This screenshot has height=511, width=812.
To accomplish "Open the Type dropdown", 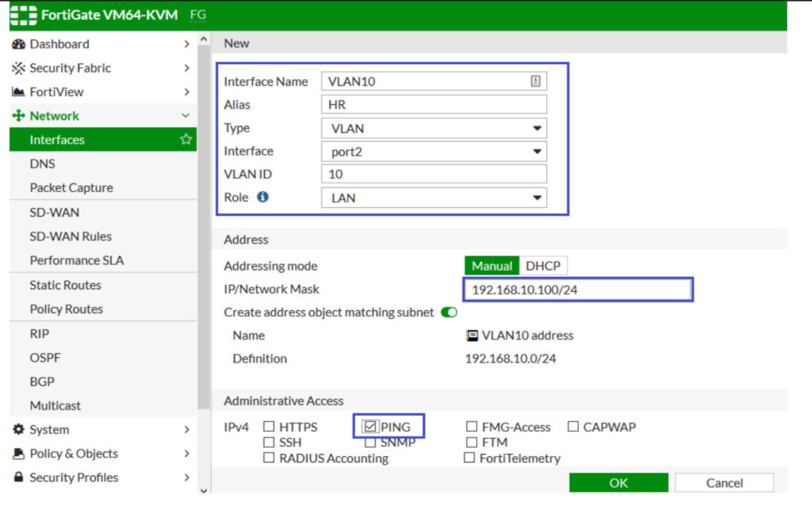I will (434, 128).
